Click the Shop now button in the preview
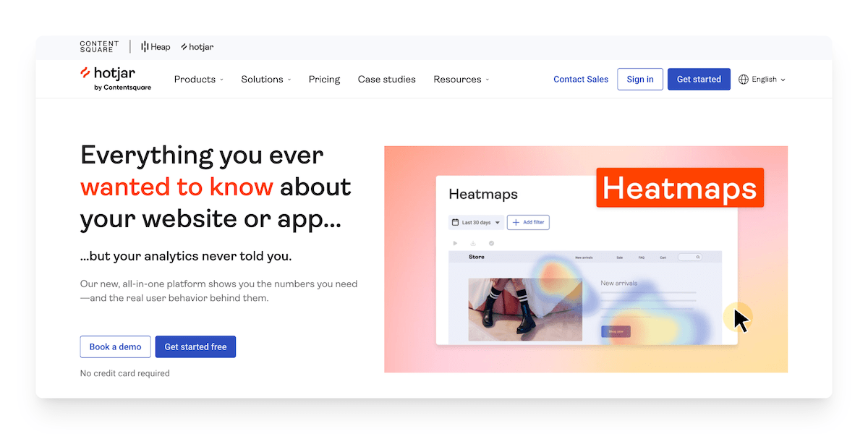This screenshot has height=434, width=868. point(616,331)
